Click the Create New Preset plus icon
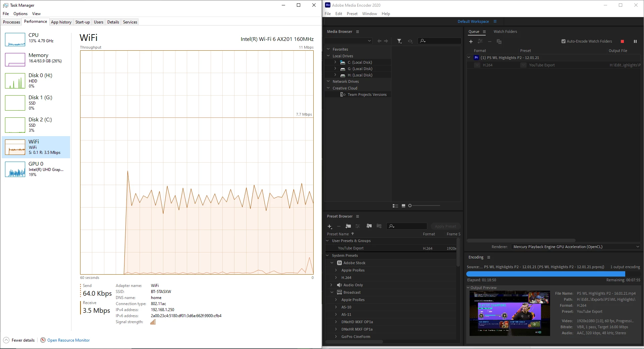 [x=329, y=226]
